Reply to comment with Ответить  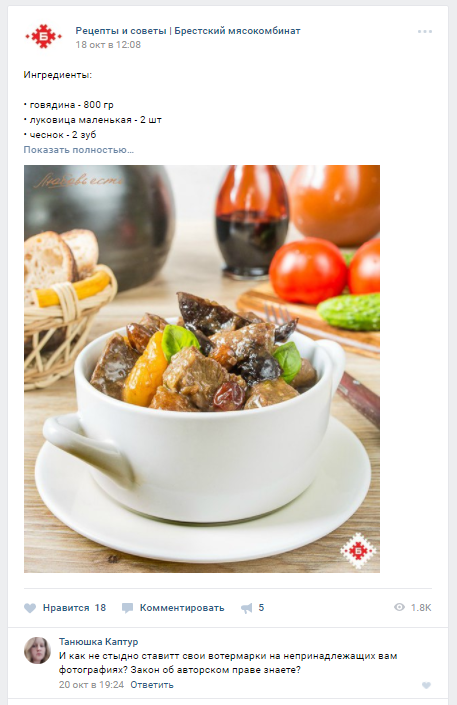152,685
